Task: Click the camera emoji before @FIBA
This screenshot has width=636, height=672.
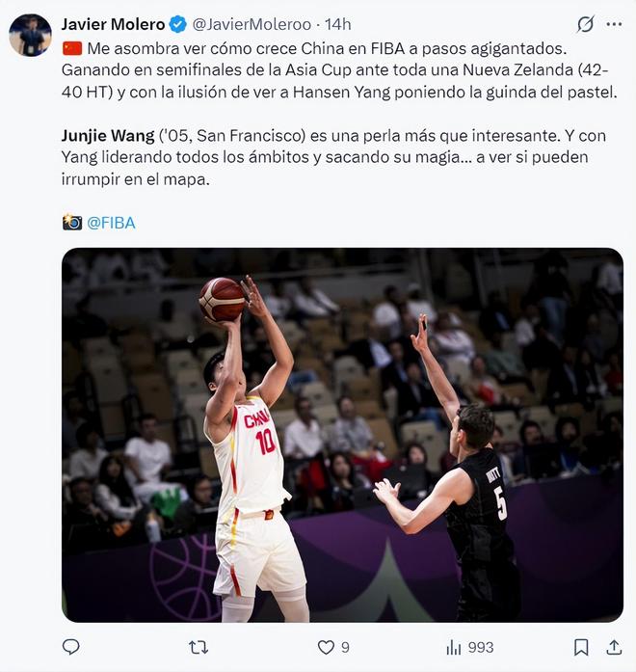Action: (72, 223)
